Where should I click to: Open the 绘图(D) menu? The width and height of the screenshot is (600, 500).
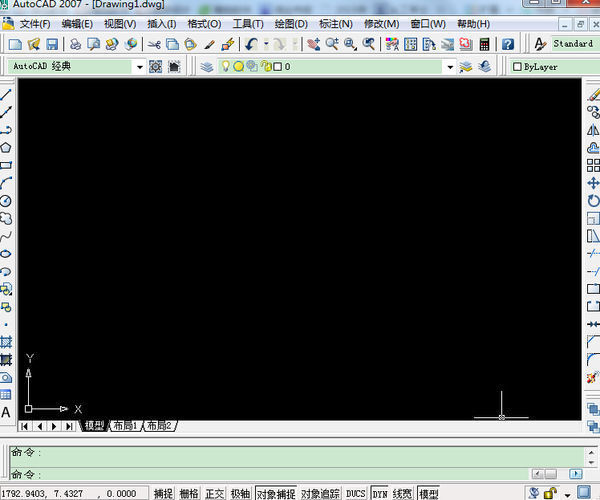click(x=290, y=23)
